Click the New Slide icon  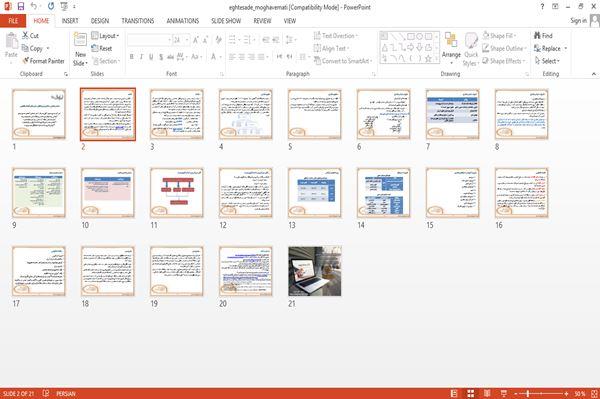[80, 40]
